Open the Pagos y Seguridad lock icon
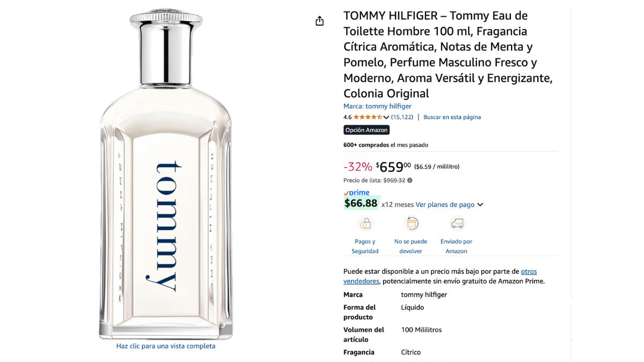 [x=365, y=223]
